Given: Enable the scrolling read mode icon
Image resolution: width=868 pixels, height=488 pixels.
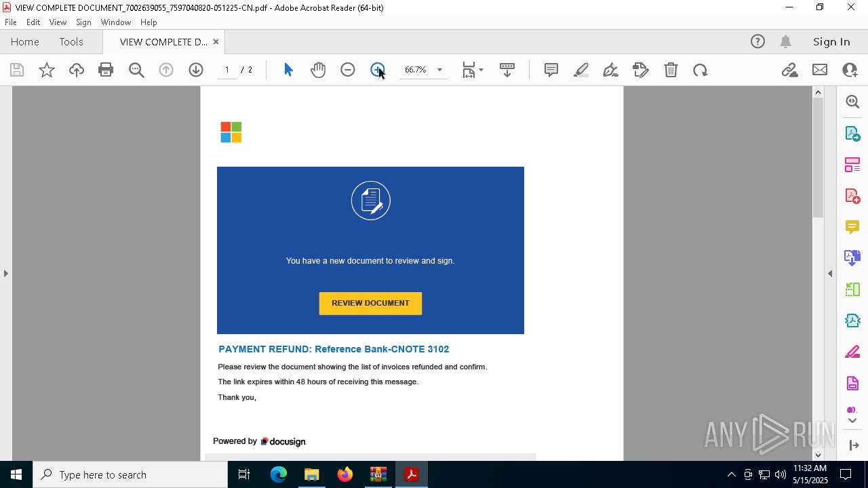Looking at the screenshot, I should pos(507,70).
